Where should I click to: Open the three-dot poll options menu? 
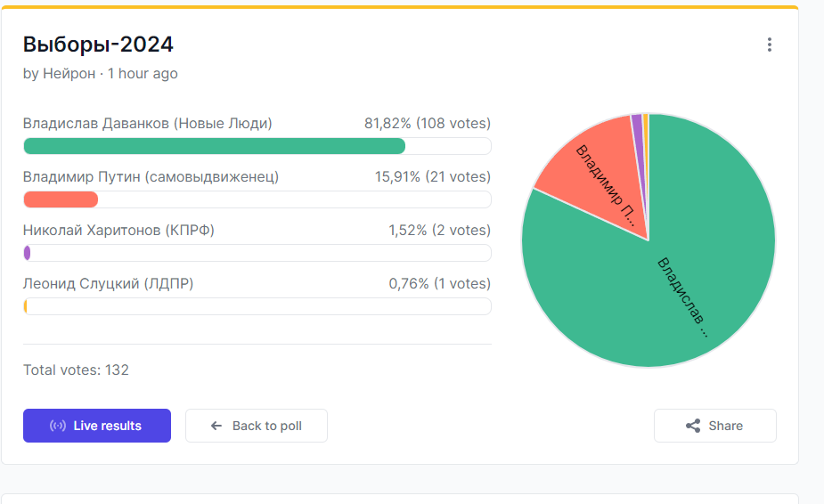pyautogui.click(x=770, y=45)
